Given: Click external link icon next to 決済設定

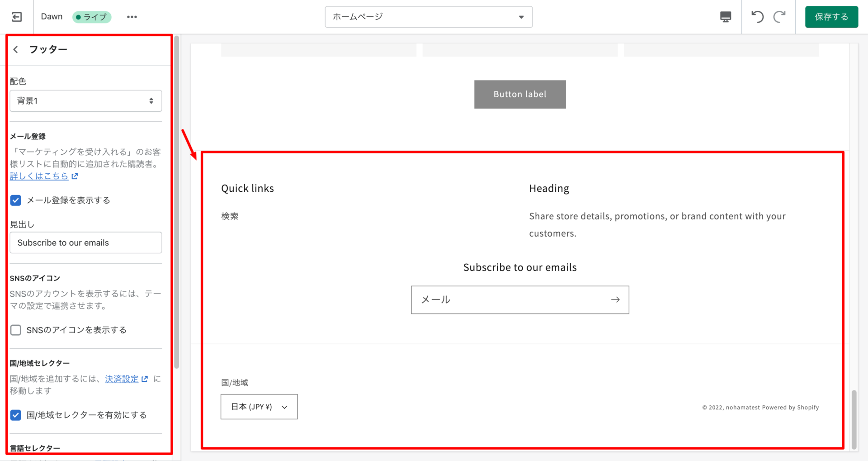Looking at the screenshot, I should tap(145, 379).
